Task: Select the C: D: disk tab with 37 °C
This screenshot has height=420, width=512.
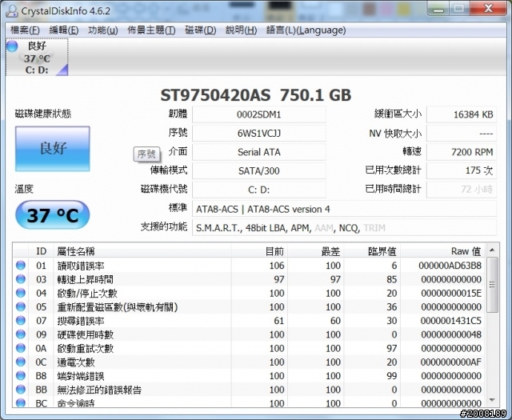Action: coord(37,58)
